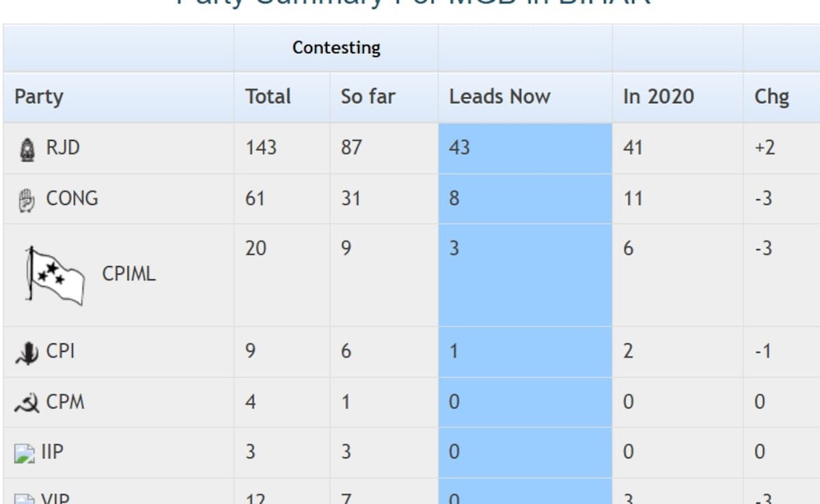Click the broken image icon beside VIP
The image size is (820, 504).
tap(25, 499)
